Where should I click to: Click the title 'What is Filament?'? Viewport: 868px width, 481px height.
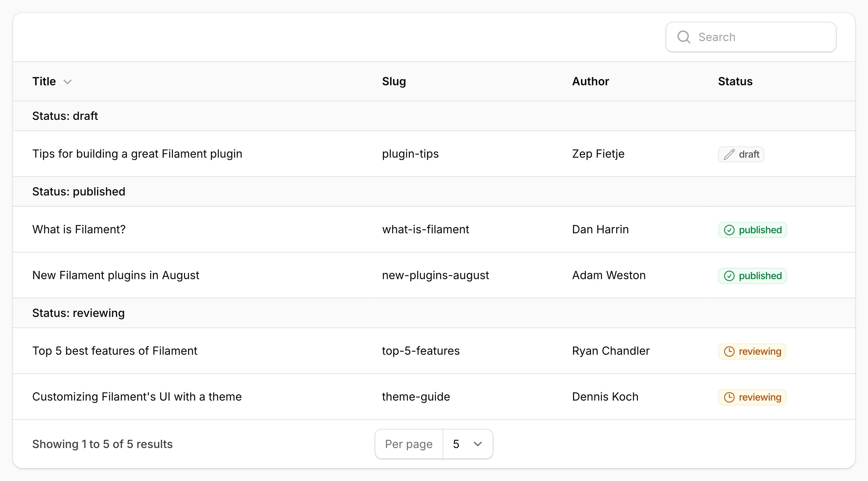pyautogui.click(x=79, y=229)
